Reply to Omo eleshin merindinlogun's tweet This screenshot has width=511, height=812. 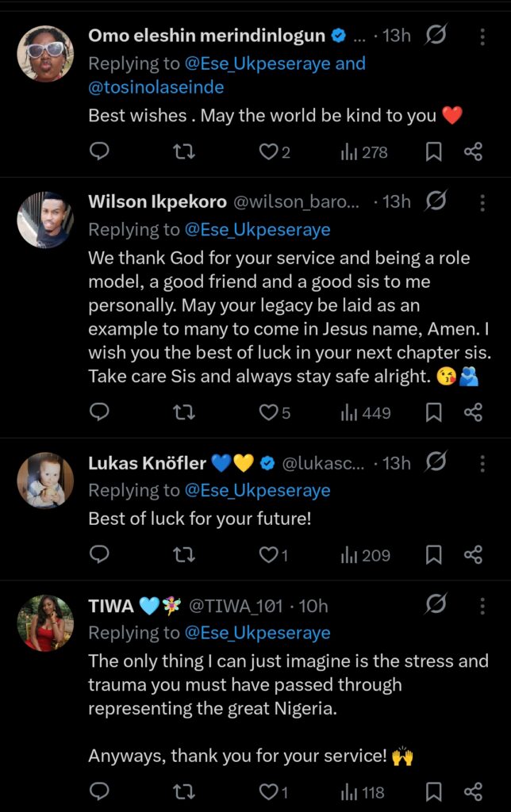[99, 151]
